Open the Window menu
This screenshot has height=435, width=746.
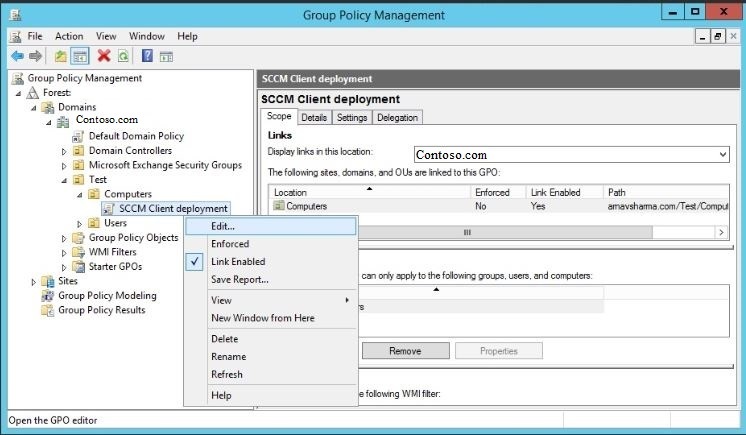pos(147,36)
